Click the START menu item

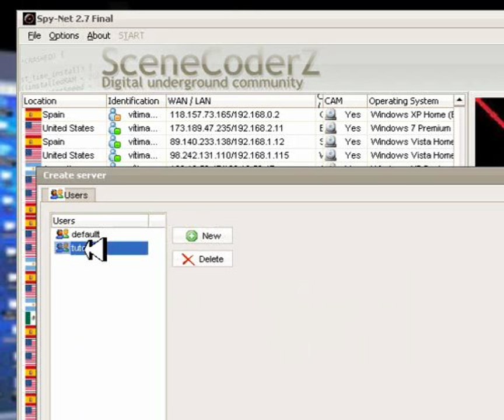coord(131,36)
